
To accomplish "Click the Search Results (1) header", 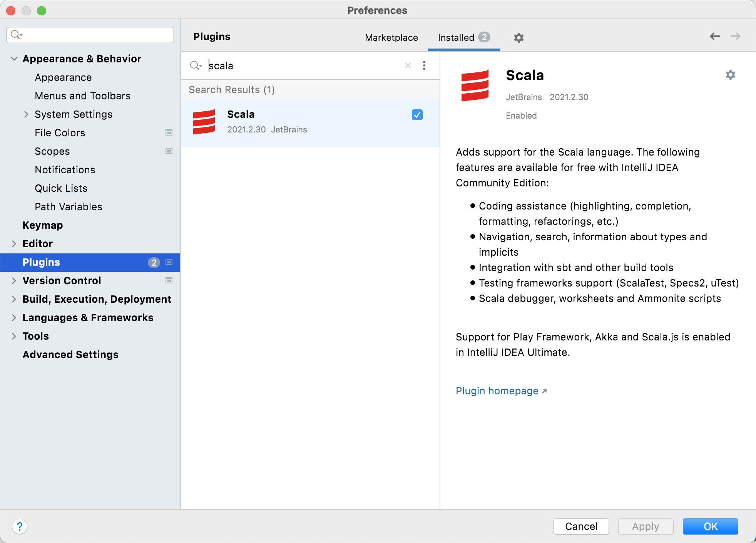I will [232, 90].
